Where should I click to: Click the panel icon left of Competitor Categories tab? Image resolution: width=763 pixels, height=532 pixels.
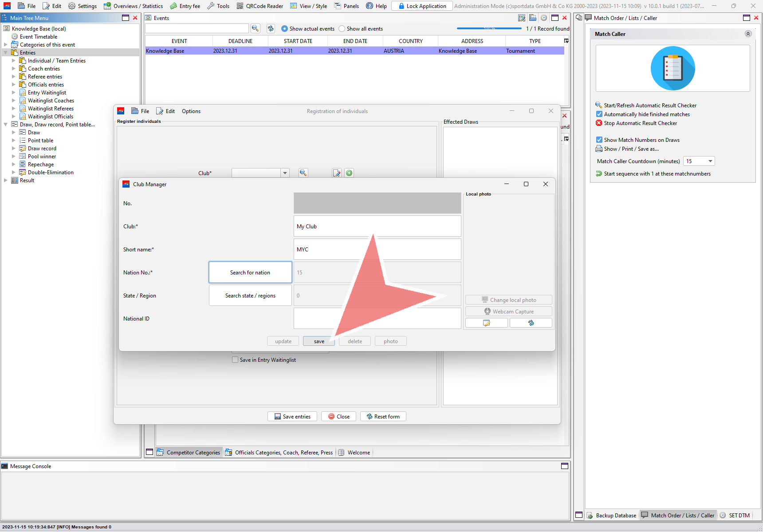click(x=149, y=452)
